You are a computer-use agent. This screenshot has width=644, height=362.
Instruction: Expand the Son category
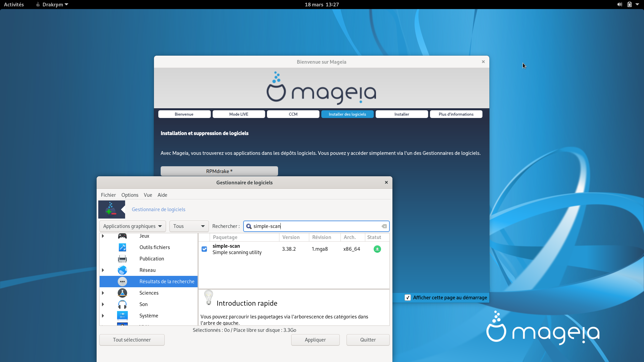click(x=103, y=304)
